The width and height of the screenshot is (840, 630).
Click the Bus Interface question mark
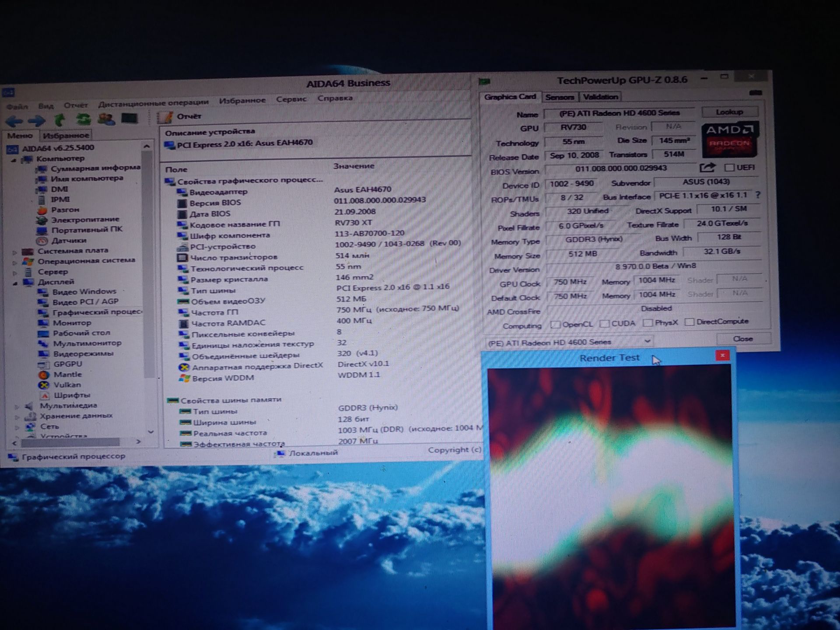coord(757,195)
